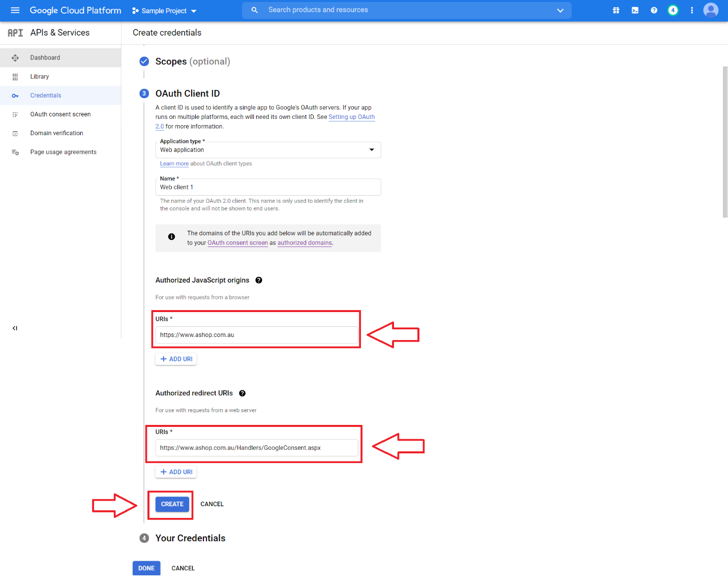Click CANCEL next to CREATE

tap(212, 504)
